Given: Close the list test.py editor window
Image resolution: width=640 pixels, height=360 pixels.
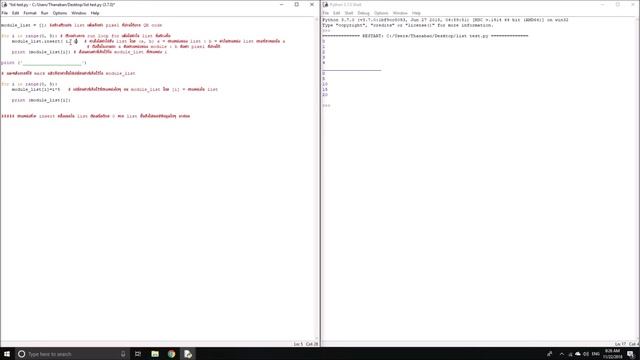Looking at the screenshot, I should point(312,4).
